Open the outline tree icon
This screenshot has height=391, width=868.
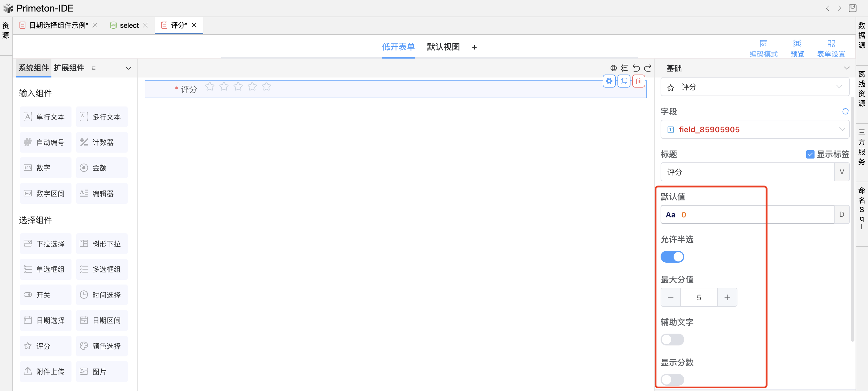624,68
